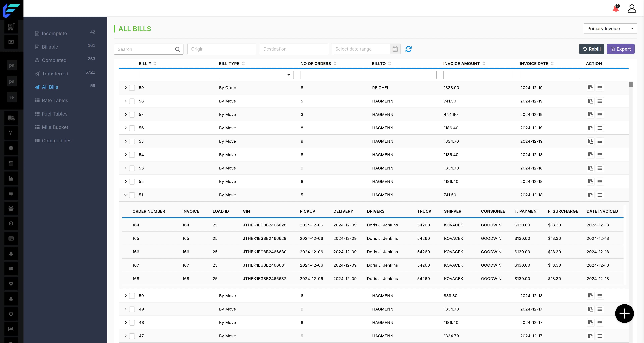Open the date range calendar picker icon

[395, 49]
